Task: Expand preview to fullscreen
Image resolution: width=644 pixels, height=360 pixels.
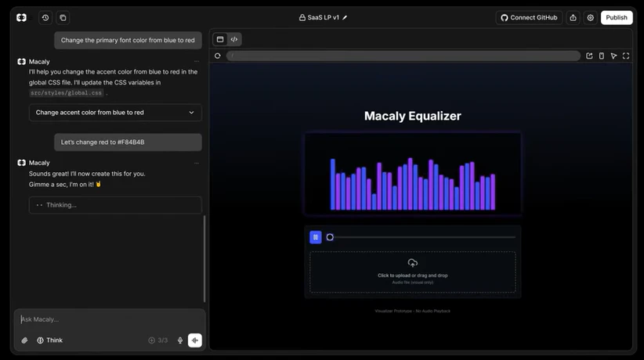Action: tap(626, 56)
